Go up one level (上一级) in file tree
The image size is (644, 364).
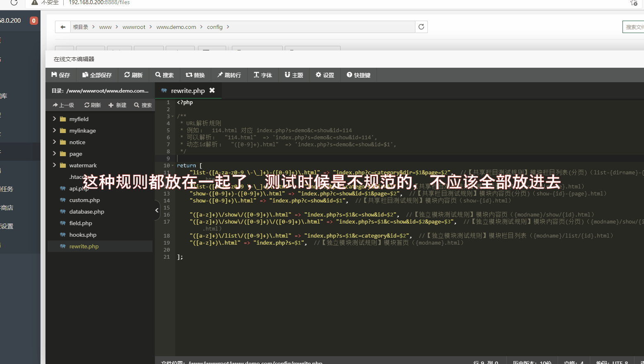[63, 105]
